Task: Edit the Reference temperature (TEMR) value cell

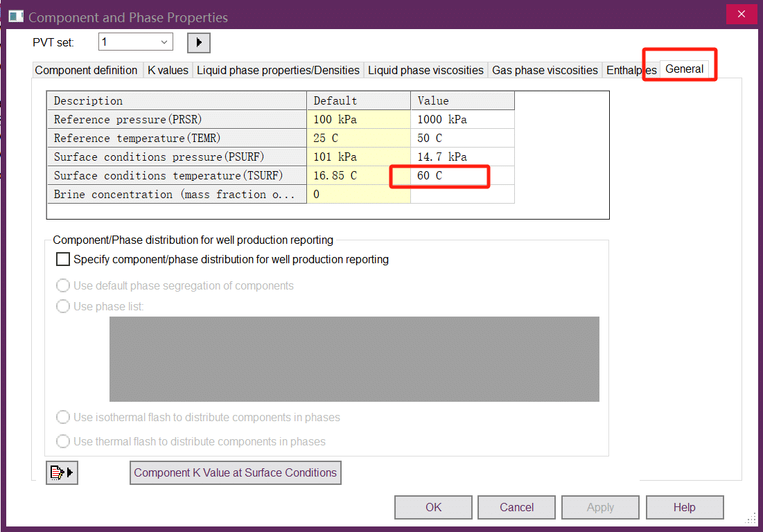Action: pyautogui.click(x=462, y=138)
